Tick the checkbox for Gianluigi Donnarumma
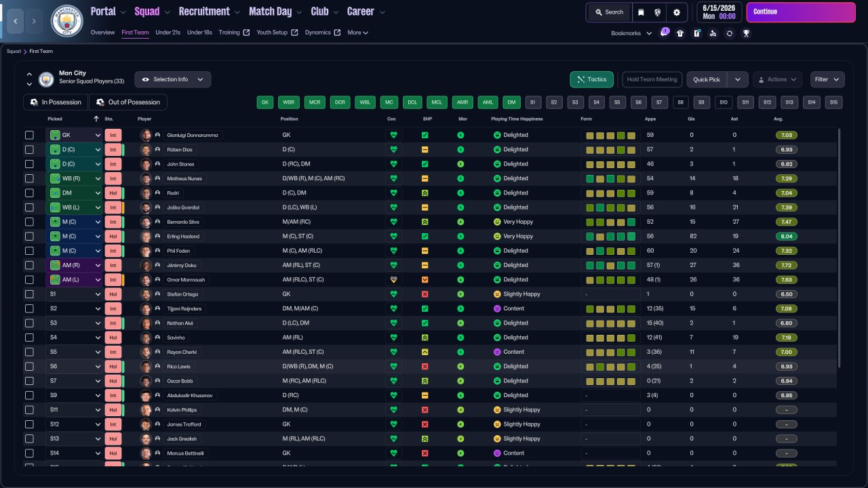The width and height of the screenshot is (868, 488). (x=29, y=135)
